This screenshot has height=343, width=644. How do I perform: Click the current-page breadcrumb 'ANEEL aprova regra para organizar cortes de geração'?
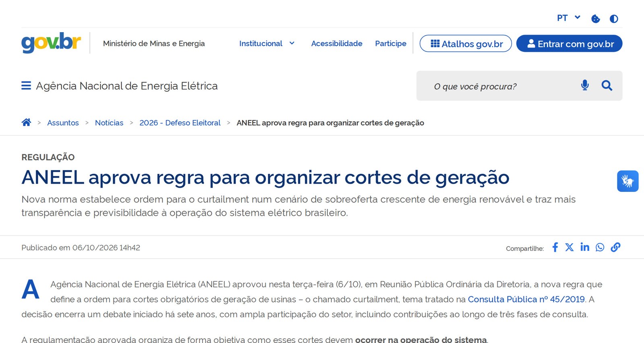330,123
